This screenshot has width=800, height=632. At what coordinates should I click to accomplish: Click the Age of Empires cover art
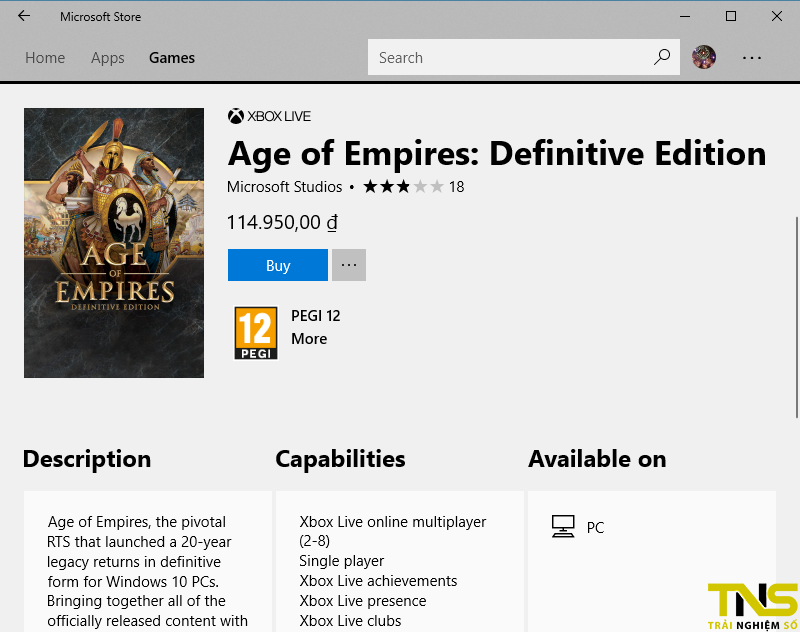(x=114, y=243)
